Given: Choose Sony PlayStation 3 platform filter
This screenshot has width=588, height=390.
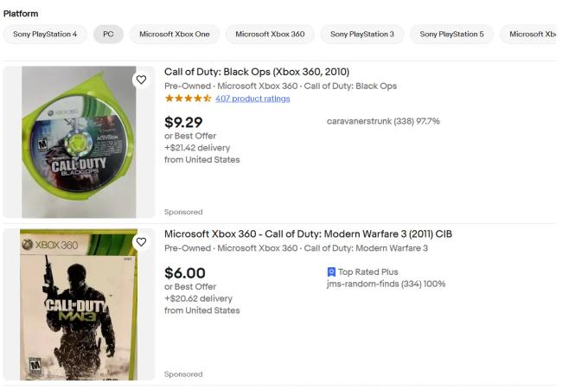Looking at the screenshot, I should click(x=361, y=35).
